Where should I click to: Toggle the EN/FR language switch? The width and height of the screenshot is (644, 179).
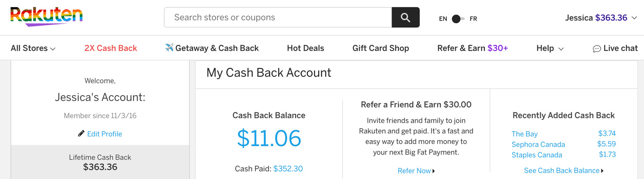pos(458,19)
